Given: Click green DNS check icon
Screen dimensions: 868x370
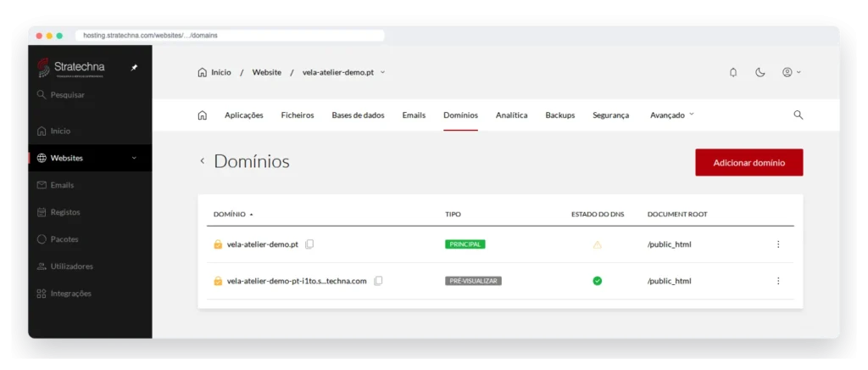Looking at the screenshot, I should [598, 281].
